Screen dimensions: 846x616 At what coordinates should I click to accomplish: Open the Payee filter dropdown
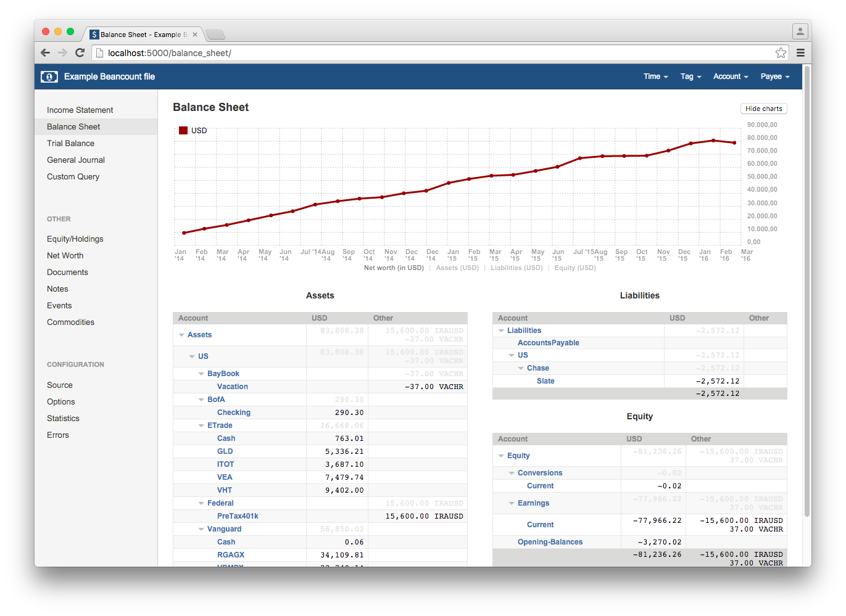click(x=774, y=76)
